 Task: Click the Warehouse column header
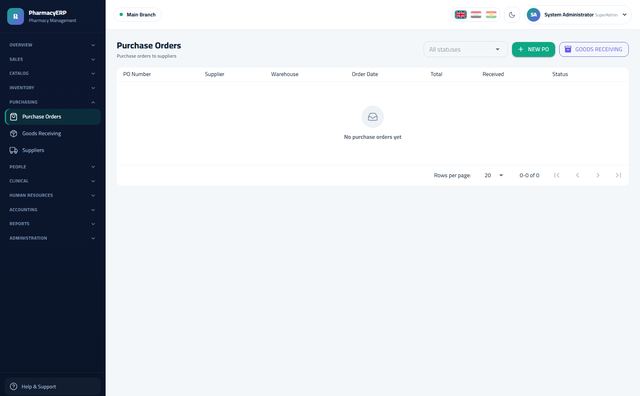pos(284,74)
